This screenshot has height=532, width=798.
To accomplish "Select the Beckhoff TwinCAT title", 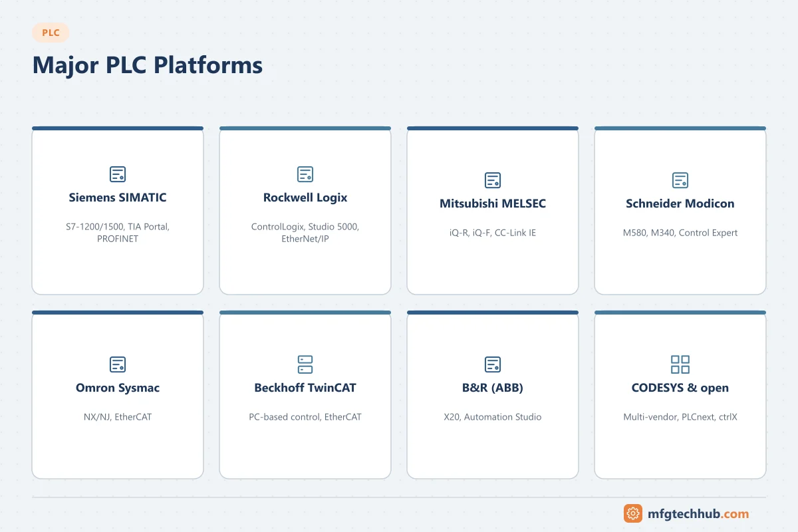I will pos(305,388).
